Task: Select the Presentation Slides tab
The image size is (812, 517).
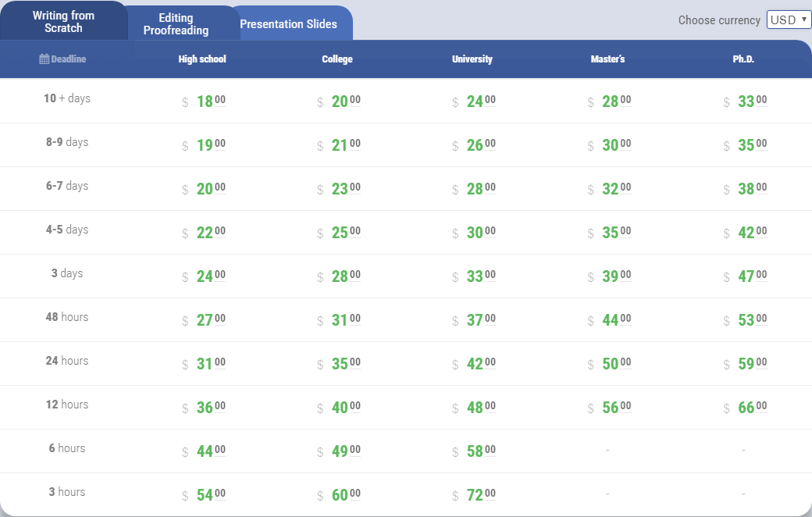Action: (x=288, y=24)
